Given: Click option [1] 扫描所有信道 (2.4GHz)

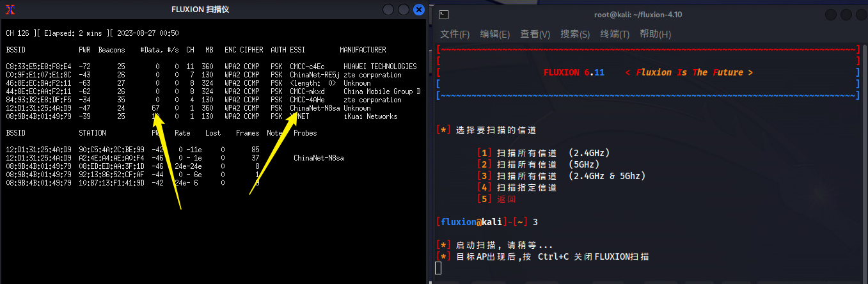Looking at the screenshot, I should click(544, 153).
